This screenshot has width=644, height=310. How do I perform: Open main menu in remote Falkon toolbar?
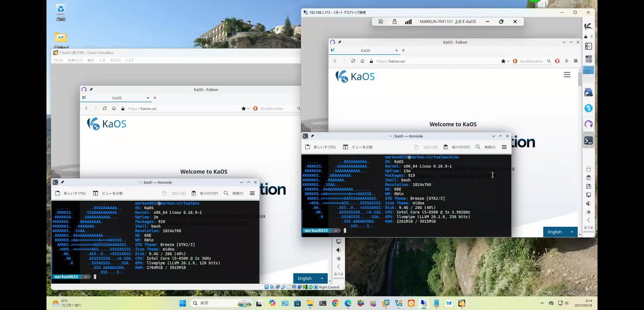(x=575, y=61)
